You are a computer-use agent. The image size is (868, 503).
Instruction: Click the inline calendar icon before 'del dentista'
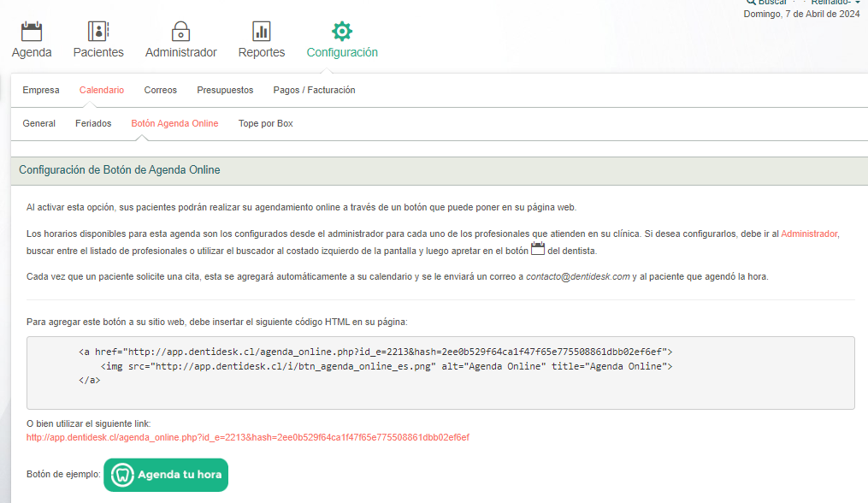tap(538, 249)
